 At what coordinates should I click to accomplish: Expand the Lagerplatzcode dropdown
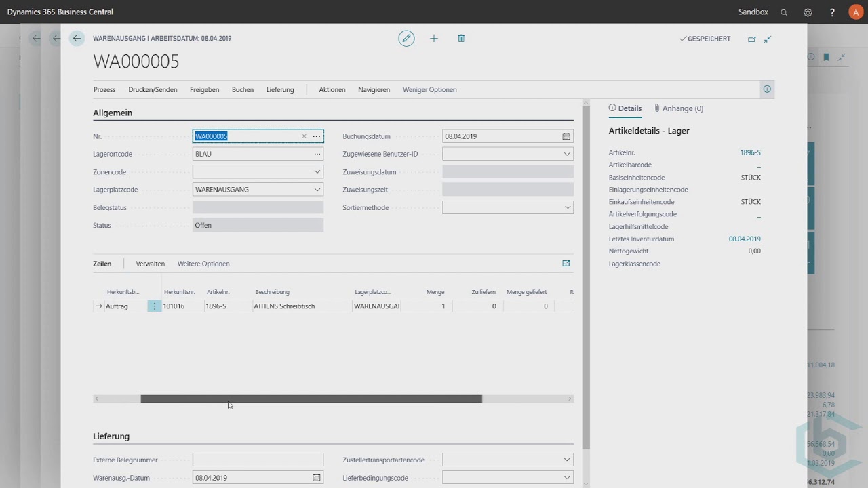[x=317, y=190]
